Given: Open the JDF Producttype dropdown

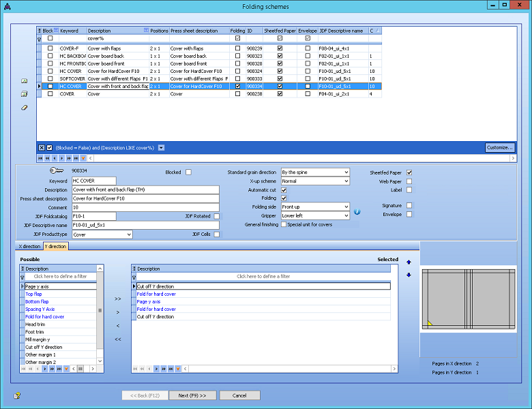Looking at the screenshot, I should pos(129,234).
